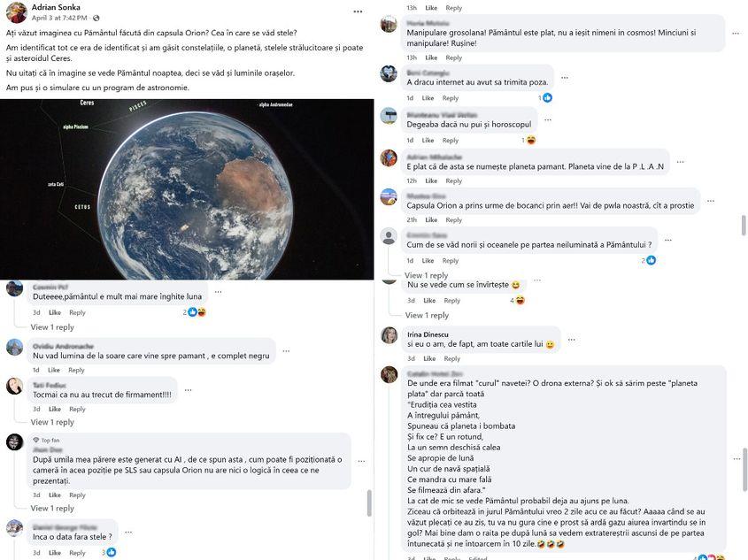748x560 pixels.
Task: Expand reply under 'Cum de se văd norii' comment
Action: pos(427,275)
